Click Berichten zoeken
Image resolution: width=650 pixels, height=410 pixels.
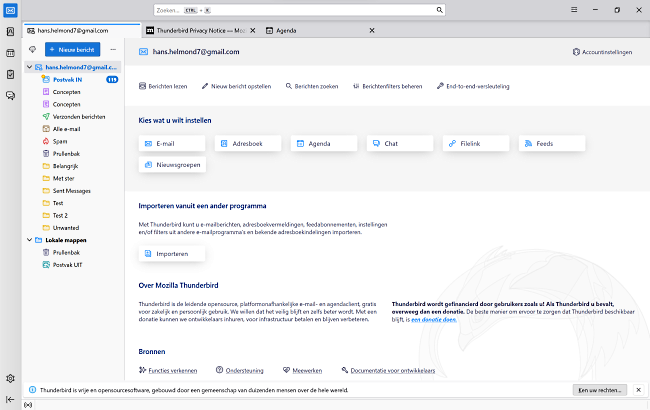pyautogui.click(x=312, y=86)
